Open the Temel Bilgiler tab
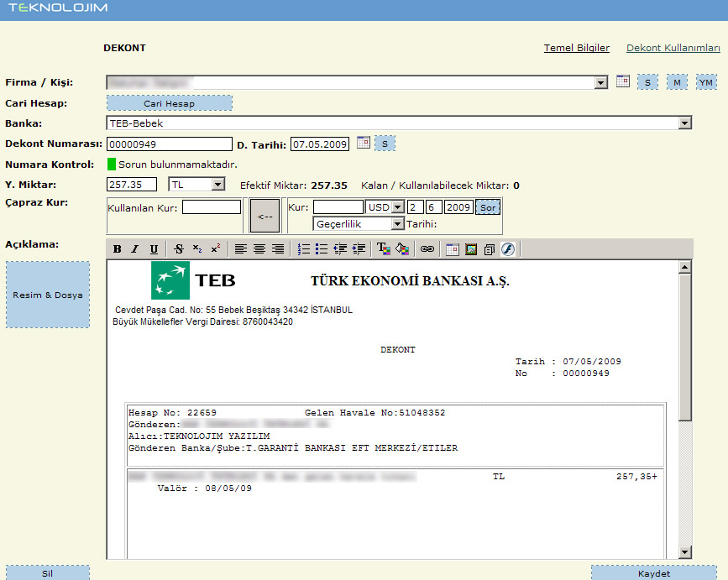 pyautogui.click(x=577, y=48)
